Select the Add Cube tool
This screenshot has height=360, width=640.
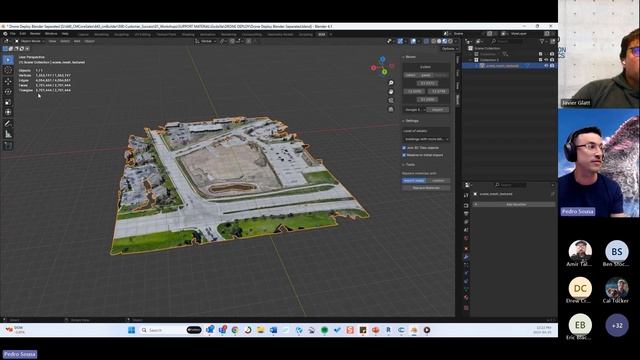pos(8,146)
